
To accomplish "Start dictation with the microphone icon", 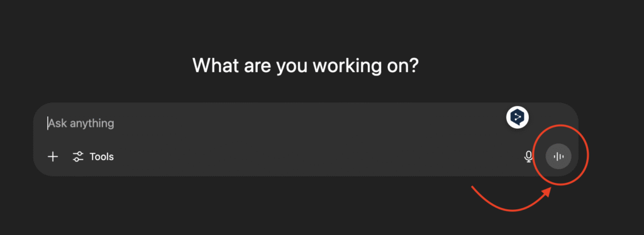I will 528,156.
